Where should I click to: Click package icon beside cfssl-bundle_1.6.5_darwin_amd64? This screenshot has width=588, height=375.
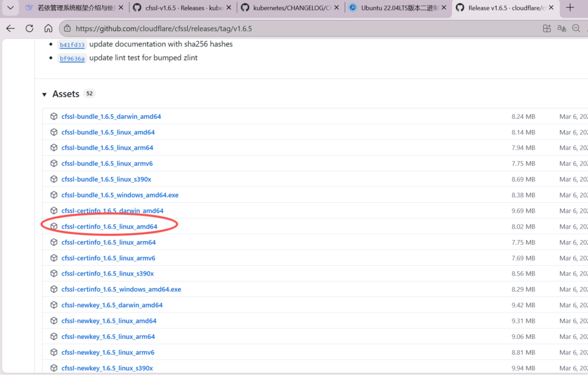(x=54, y=117)
